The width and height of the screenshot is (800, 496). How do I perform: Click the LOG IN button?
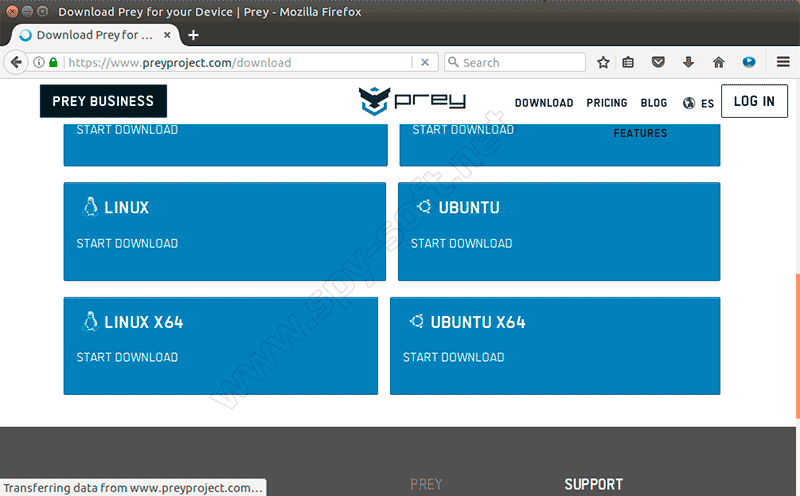click(754, 101)
